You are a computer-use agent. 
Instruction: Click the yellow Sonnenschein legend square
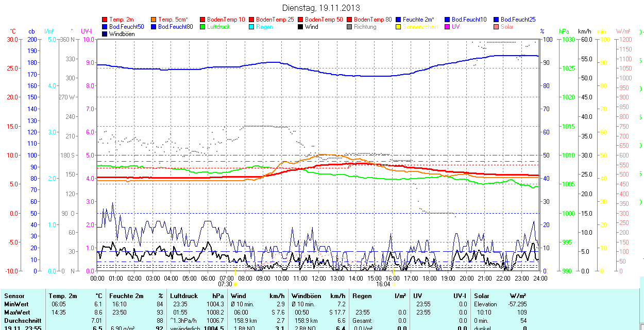click(398, 27)
